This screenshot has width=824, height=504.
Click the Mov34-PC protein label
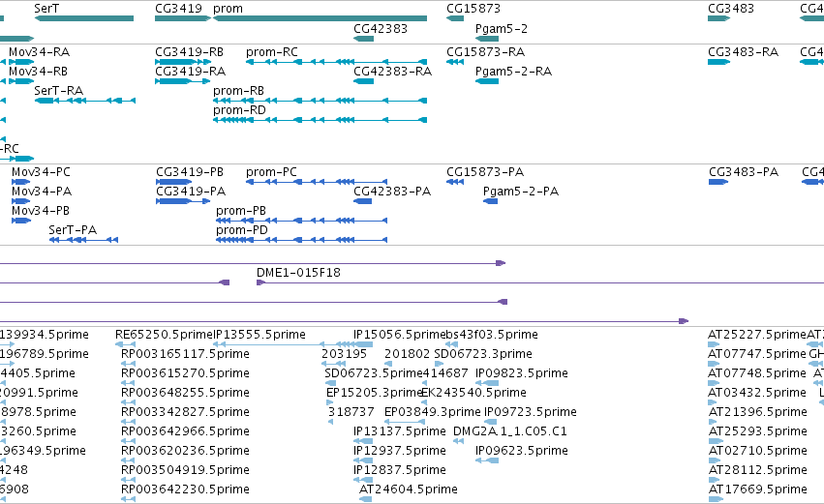(41, 172)
